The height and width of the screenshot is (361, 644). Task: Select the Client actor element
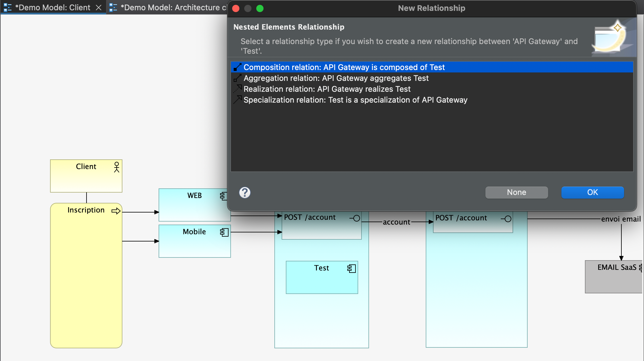[x=86, y=176]
